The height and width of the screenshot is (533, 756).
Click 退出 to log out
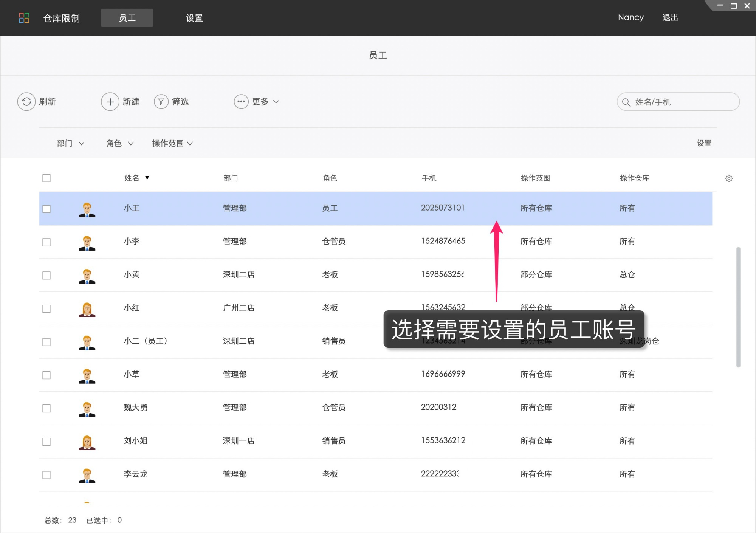[670, 17]
